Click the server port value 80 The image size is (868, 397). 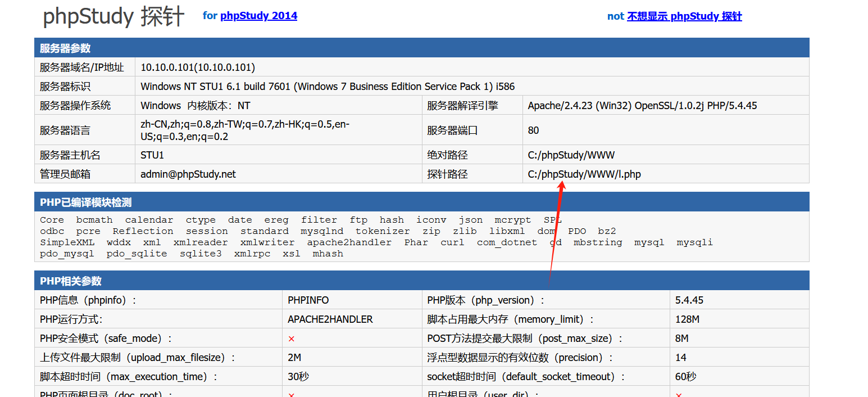pyautogui.click(x=533, y=130)
